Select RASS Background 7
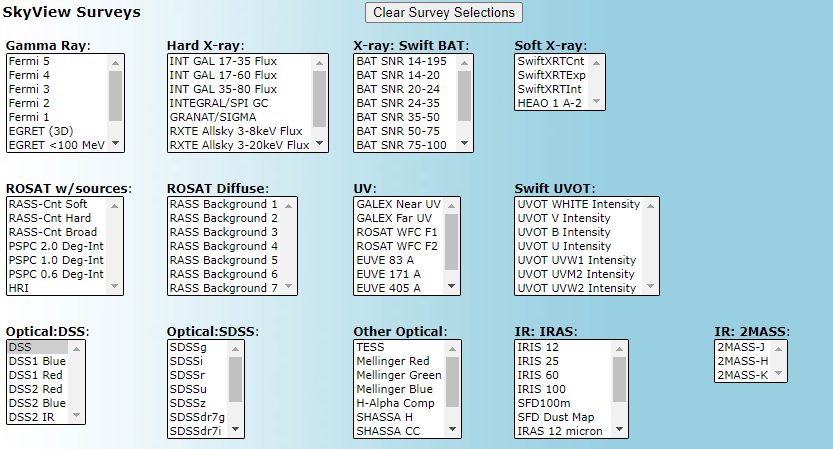Viewport: 833px width, 449px height. (x=224, y=288)
